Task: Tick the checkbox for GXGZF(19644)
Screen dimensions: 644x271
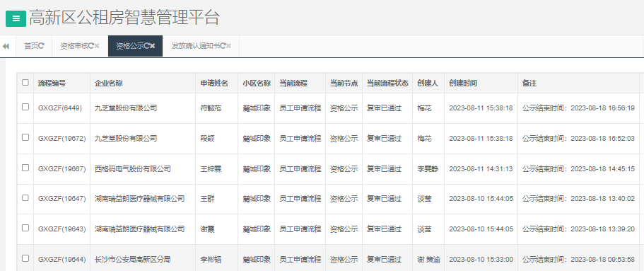Action: (25, 258)
